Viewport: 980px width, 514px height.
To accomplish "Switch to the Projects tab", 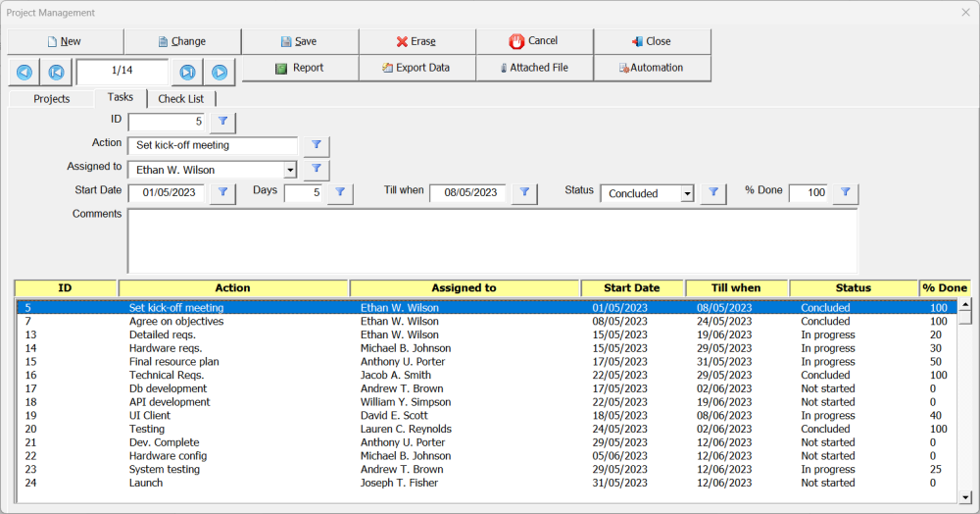I will (x=51, y=99).
